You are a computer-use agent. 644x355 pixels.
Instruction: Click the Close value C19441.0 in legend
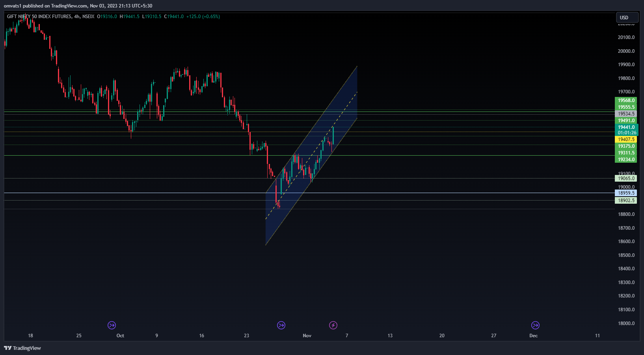coord(174,17)
